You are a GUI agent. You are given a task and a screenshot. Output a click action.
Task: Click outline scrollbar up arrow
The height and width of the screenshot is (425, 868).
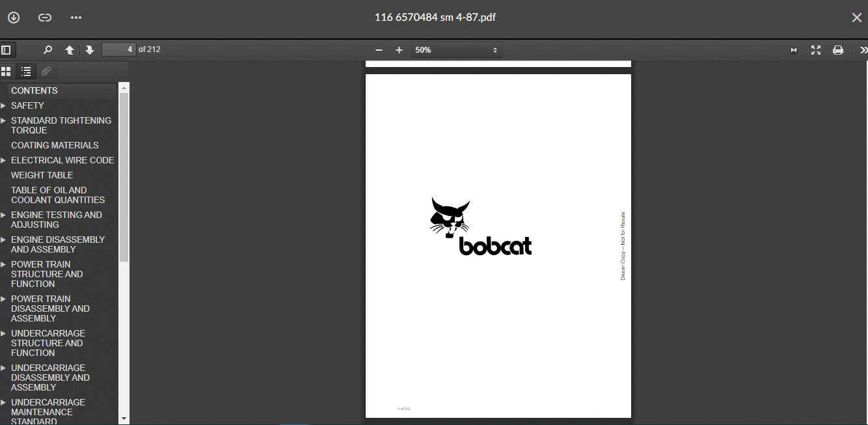(x=124, y=87)
